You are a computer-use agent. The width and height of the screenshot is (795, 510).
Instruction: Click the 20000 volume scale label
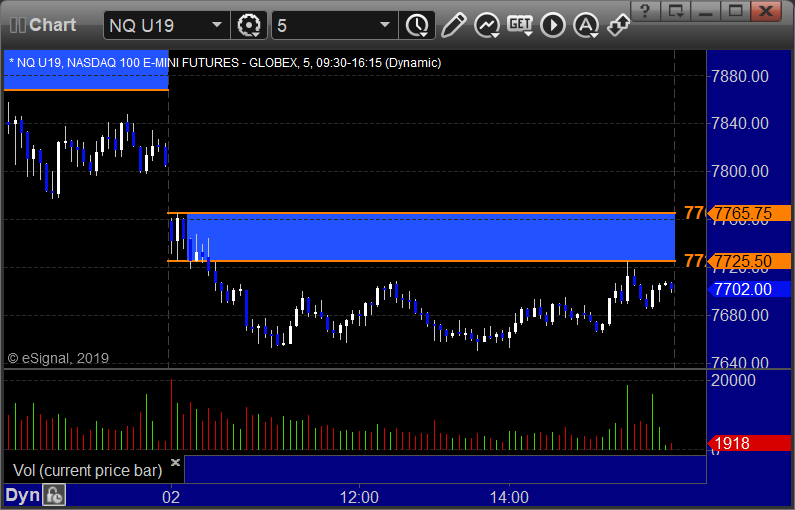(733, 380)
